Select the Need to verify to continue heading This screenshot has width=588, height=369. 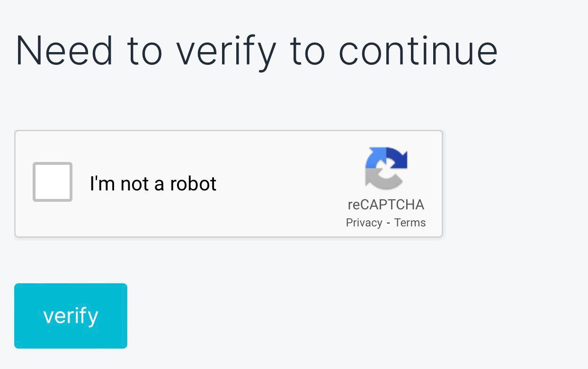pos(256,50)
